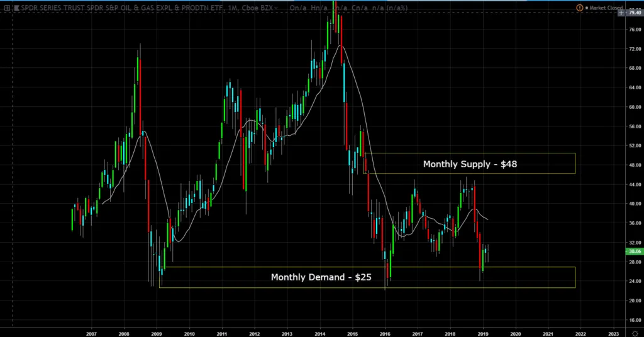Click the 2015 label on time axis
This screenshot has width=644, height=337.
tap(352, 334)
